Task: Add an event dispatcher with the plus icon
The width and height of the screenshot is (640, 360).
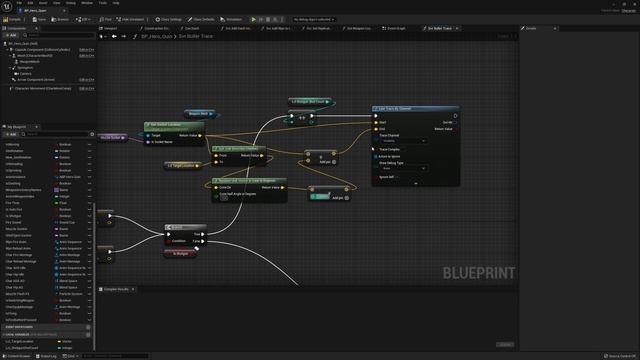Action: [88, 327]
